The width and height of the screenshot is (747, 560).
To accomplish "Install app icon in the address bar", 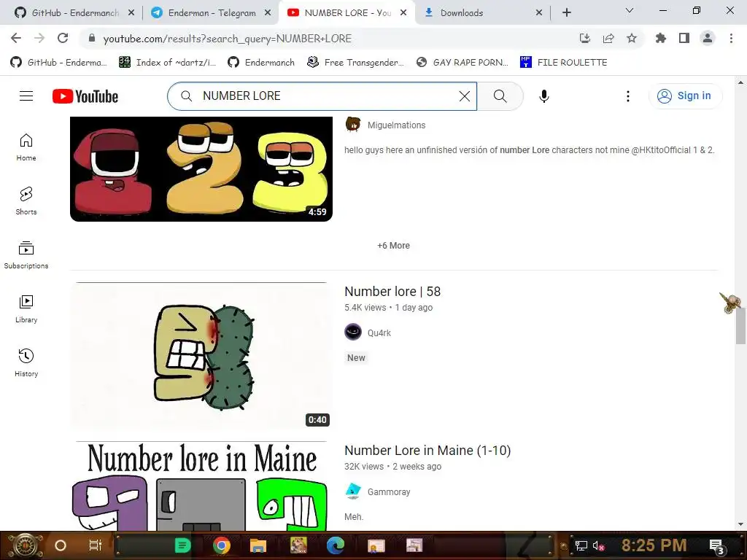I will click(x=585, y=38).
